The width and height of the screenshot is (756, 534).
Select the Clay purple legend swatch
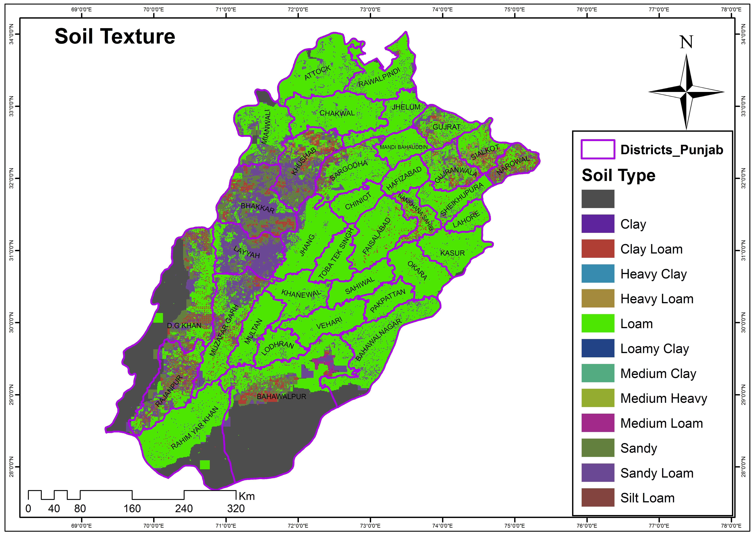pyautogui.click(x=598, y=224)
